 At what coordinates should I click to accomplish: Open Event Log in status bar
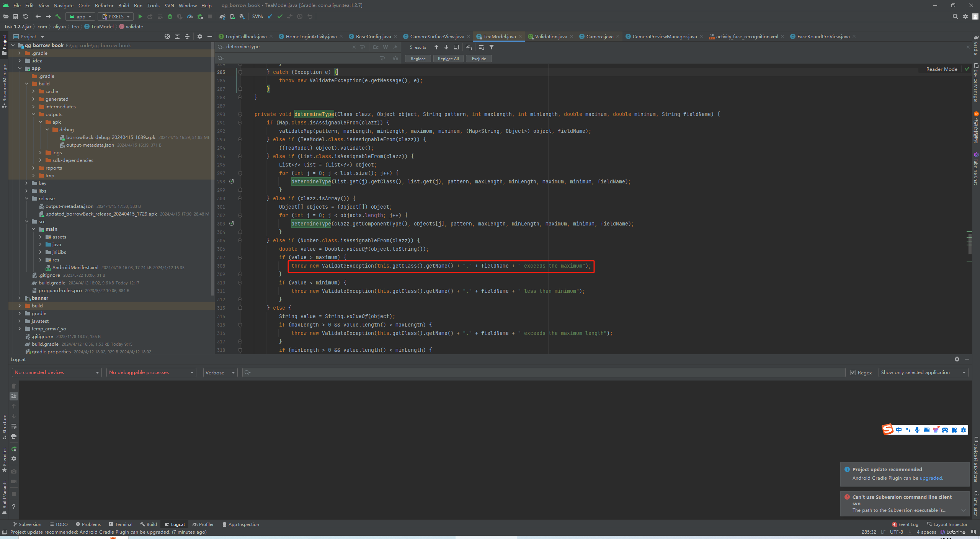(905, 524)
